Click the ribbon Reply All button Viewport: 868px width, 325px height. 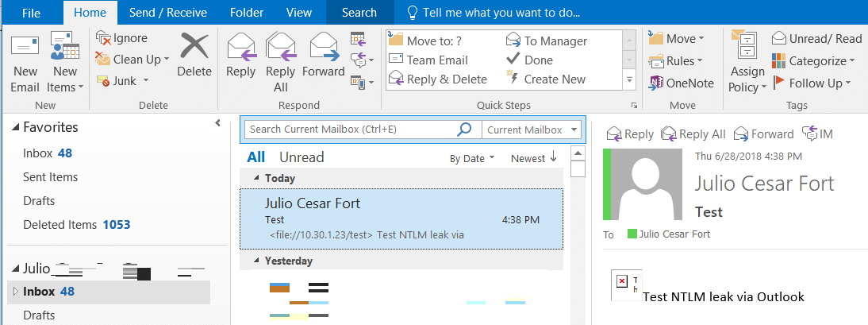(281, 64)
